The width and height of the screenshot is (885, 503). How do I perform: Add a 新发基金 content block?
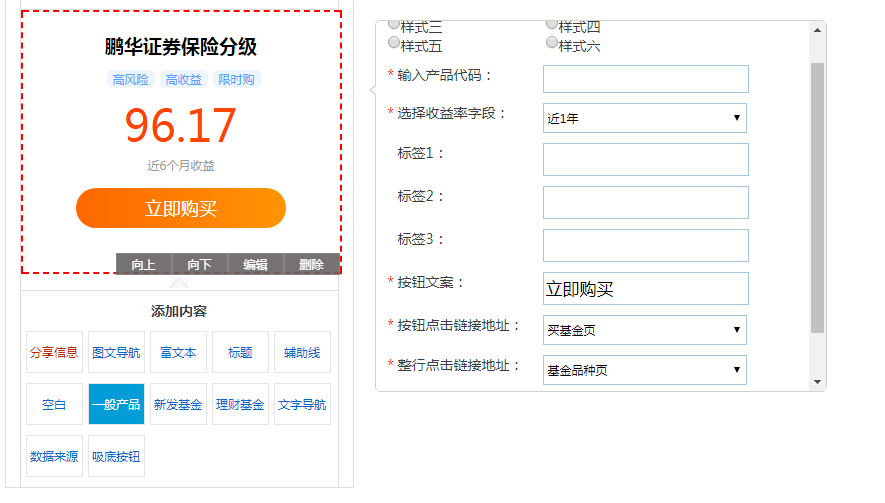(x=178, y=404)
